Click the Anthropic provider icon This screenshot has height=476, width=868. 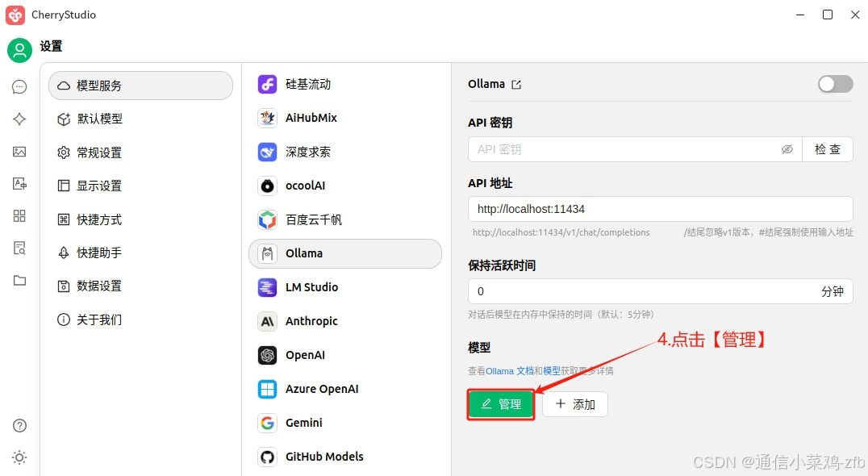tap(267, 321)
